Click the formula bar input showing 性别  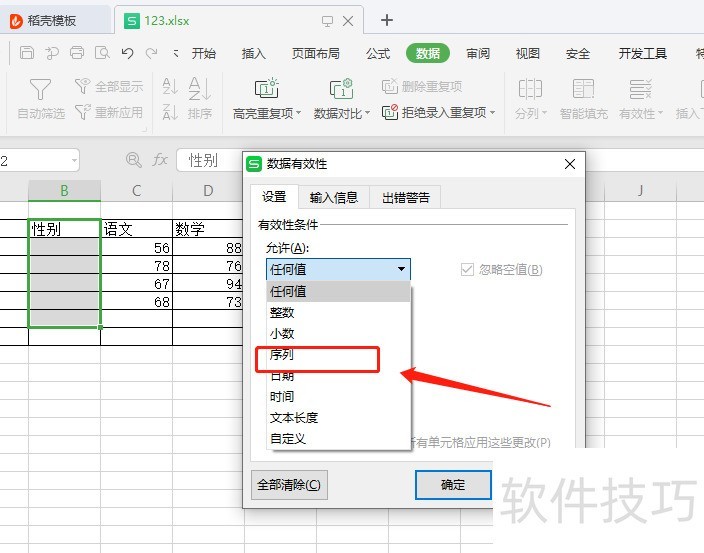point(210,160)
